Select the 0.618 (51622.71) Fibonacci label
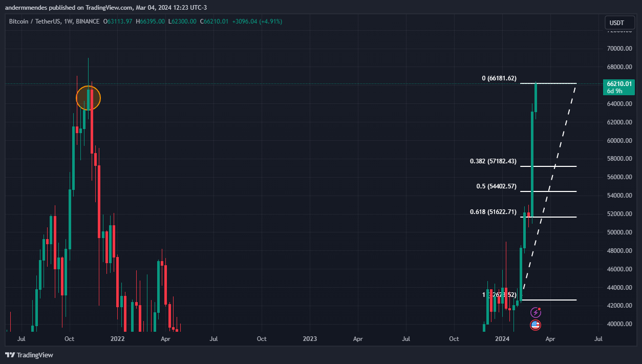This screenshot has width=642, height=364. click(493, 211)
